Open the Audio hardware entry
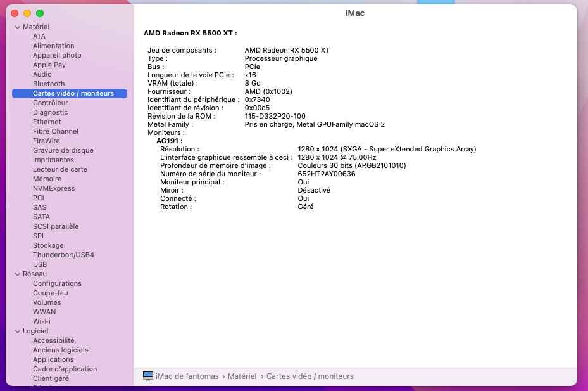The height and width of the screenshot is (391, 588). (42, 74)
